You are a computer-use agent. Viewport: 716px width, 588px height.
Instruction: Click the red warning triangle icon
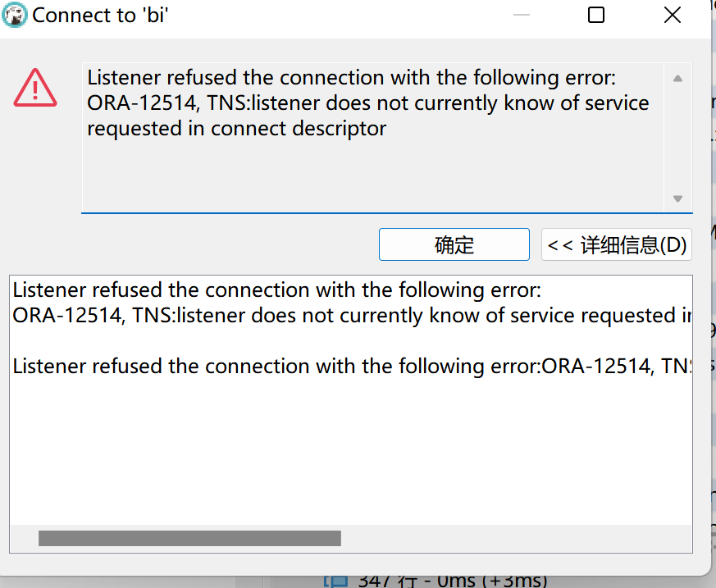tap(35, 88)
